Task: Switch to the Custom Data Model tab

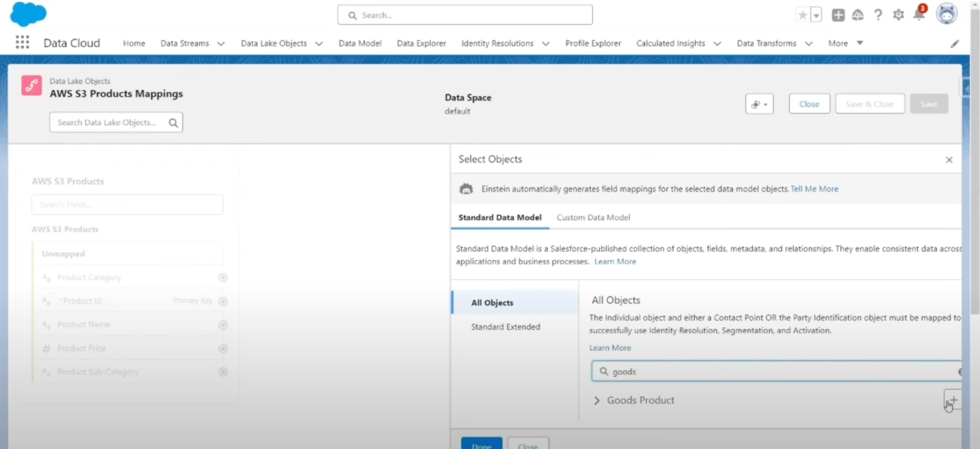Action: click(593, 217)
